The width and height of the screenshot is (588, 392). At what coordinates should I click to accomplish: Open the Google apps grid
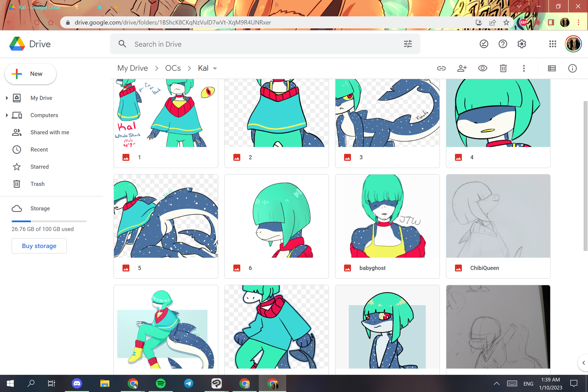(553, 44)
